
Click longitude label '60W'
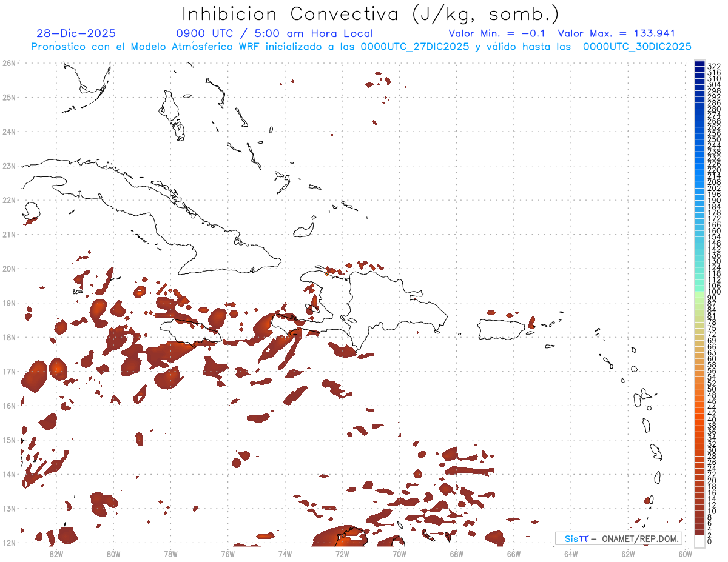686,553
